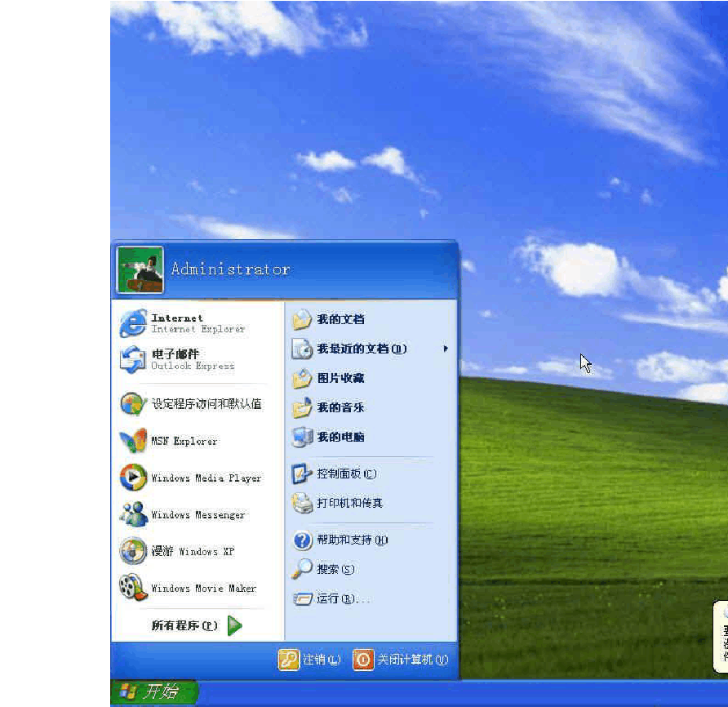Image resolution: width=728 pixels, height=707 pixels.
Task: Launch the Windows Media Player icon
Action: [x=133, y=477]
